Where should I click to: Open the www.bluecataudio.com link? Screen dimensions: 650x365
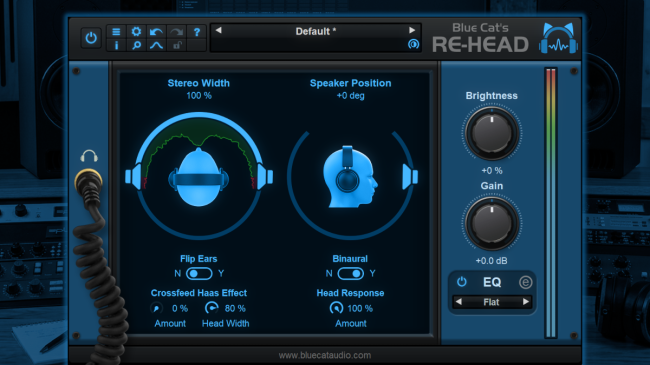click(325, 355)
